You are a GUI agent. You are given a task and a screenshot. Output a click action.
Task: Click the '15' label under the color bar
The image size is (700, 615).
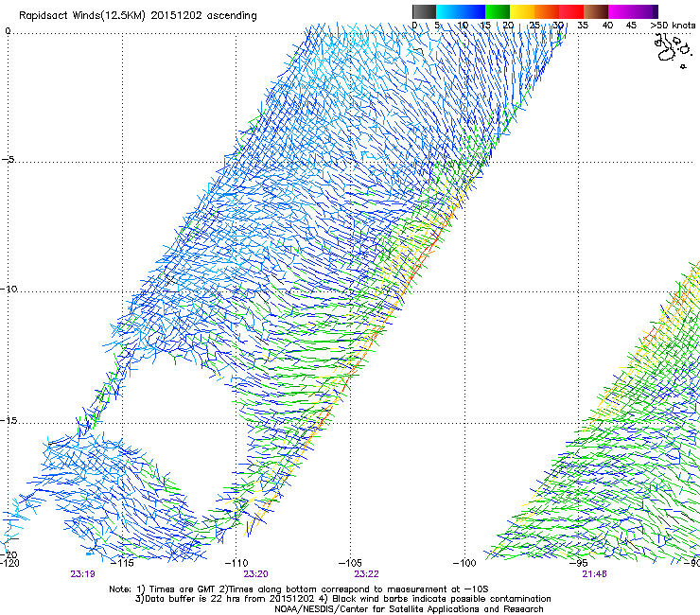tap(485, 26)
